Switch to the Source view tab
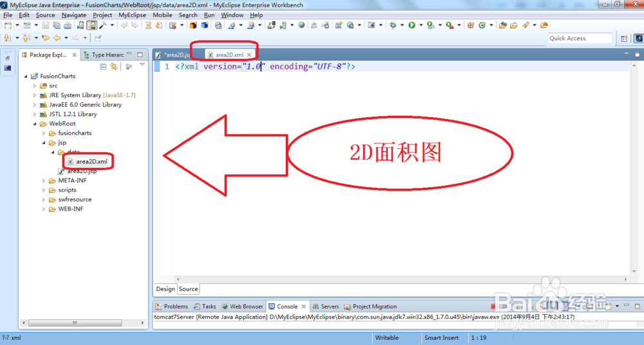 [189, 289]
